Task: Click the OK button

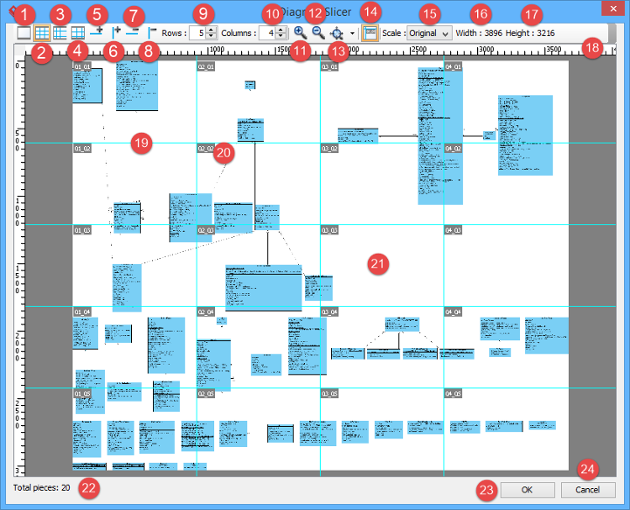Action: (527, 490)
